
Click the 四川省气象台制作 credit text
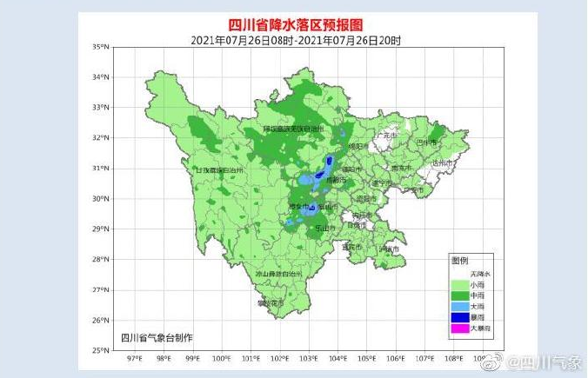tap(157, 336)
